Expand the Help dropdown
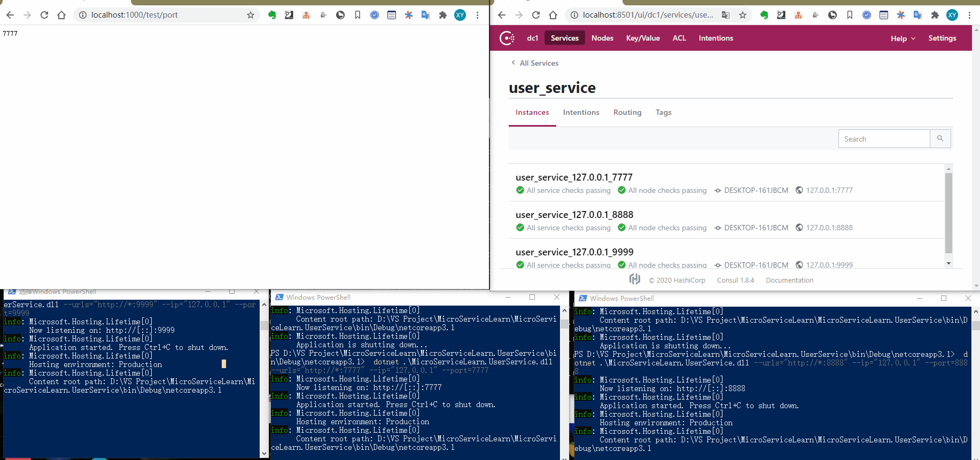Screen dimensions: 980x460 point(903,38)
